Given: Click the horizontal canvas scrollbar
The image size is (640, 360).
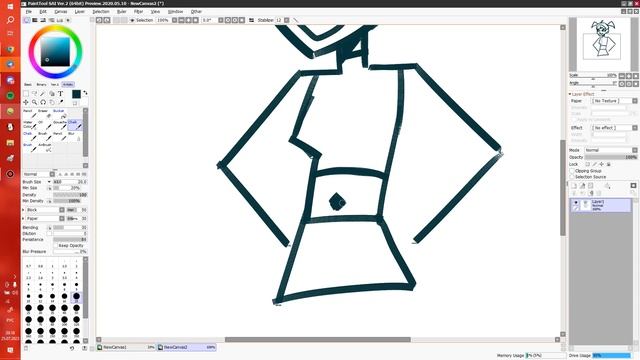Looking at the screenshot, I should [318, 340].
